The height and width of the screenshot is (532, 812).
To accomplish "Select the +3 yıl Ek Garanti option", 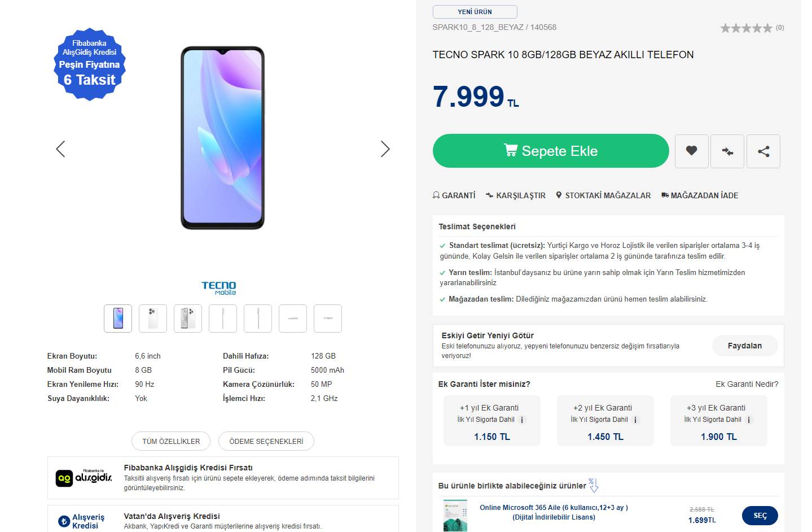I will coord(718,421).
